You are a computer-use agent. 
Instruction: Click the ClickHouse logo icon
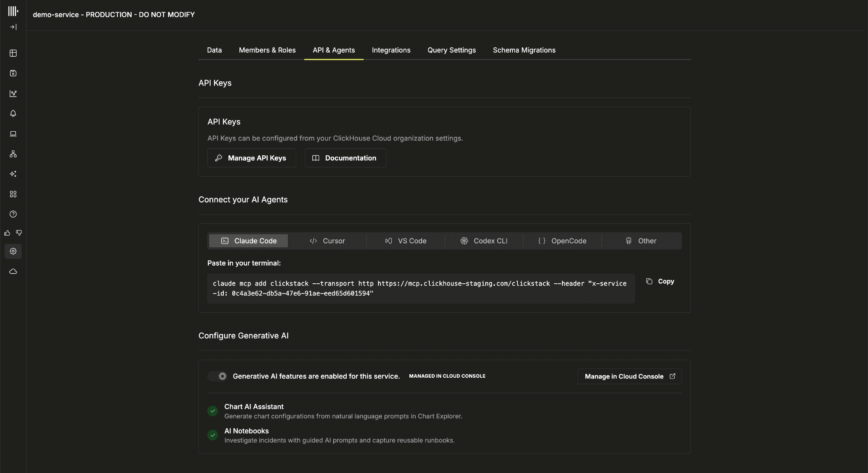[13, 11]
